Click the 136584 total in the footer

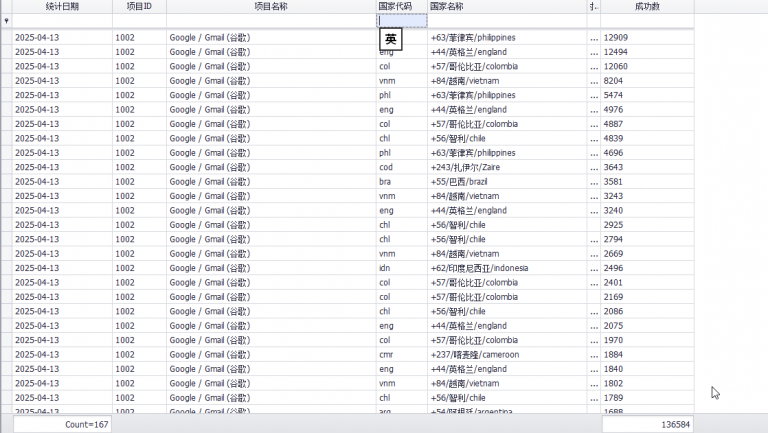[x=647, y=425]
